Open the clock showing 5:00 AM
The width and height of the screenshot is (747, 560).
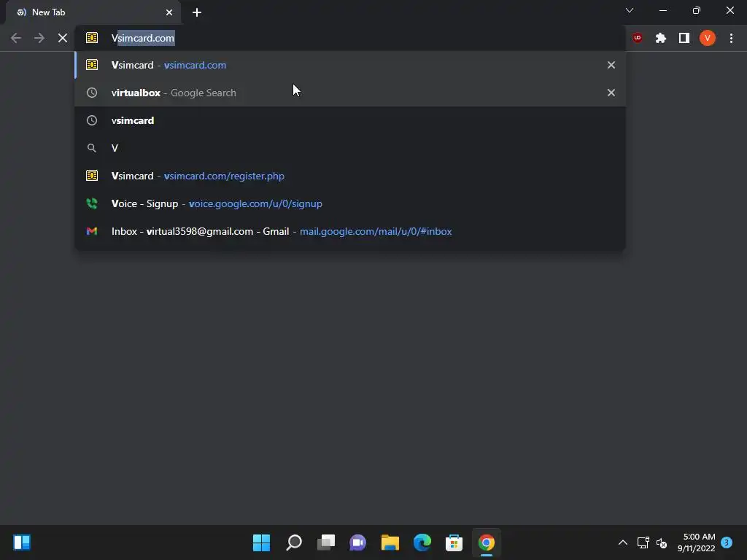coord(697,542)
